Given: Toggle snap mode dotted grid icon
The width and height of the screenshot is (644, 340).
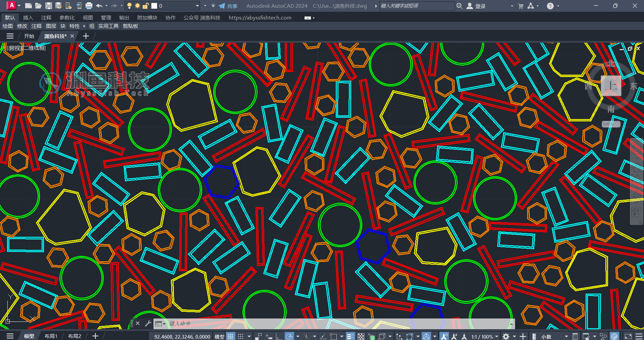Looking at the screenshot, I should [x=241, y=336].
